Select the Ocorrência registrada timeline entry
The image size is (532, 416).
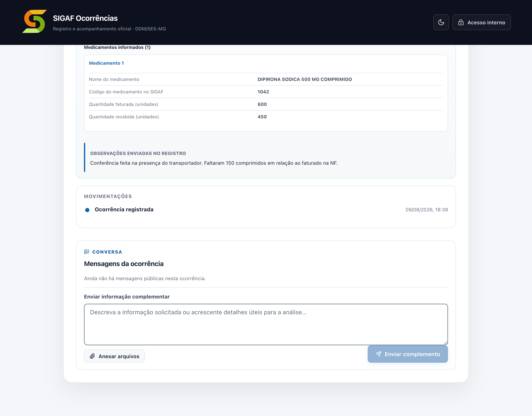tap(266, 210)
